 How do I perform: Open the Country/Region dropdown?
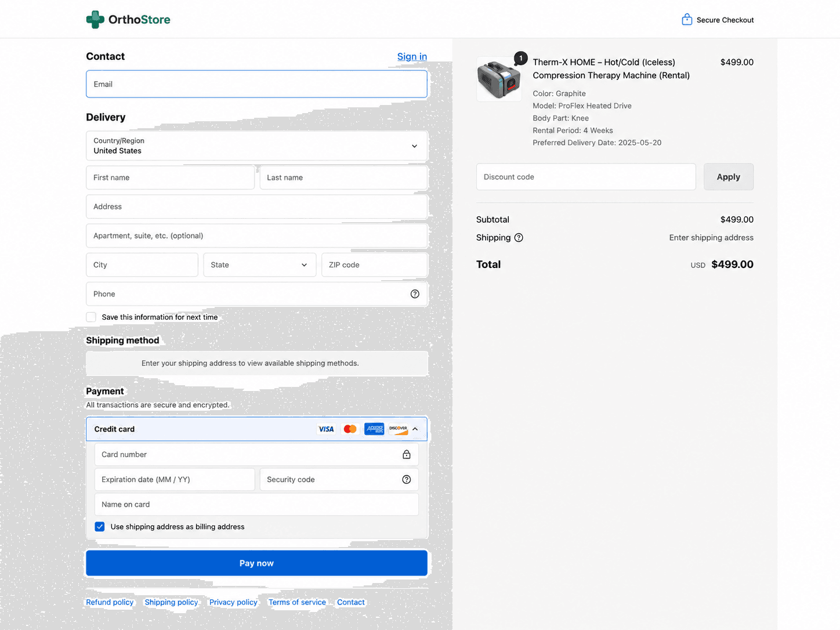[257, 146]
